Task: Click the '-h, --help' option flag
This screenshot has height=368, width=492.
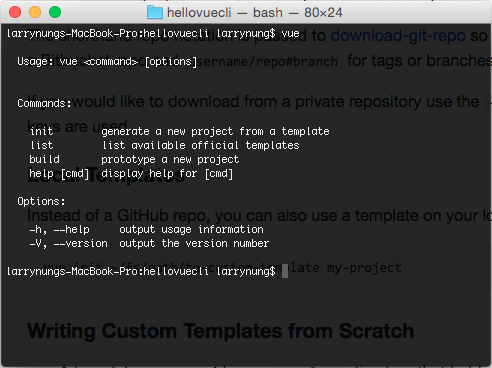Action: 59,230
